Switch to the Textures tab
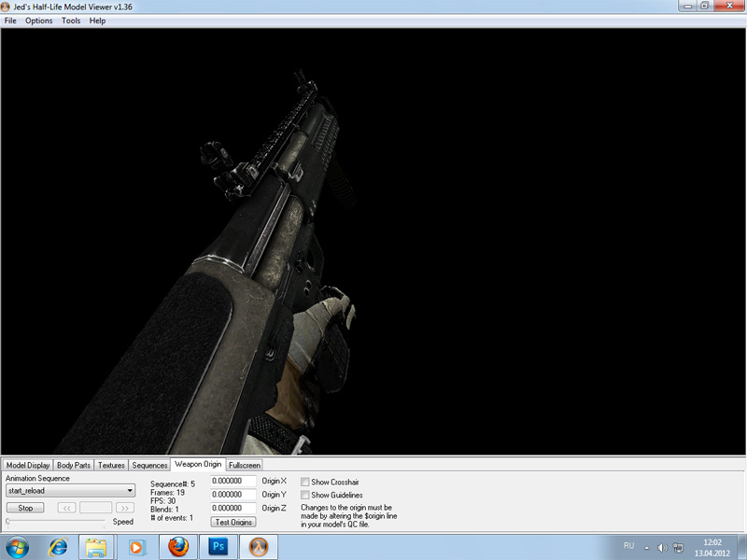 pos(111,465)
